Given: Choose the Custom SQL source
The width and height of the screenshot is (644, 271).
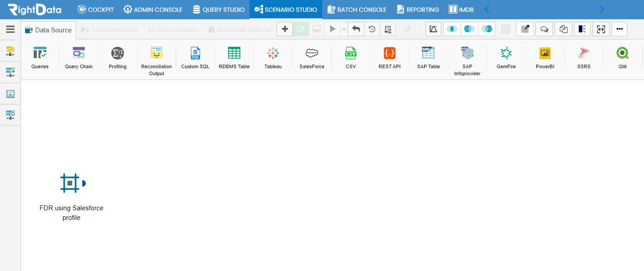Looking at the screenshot, I should (x=195, y=53).
